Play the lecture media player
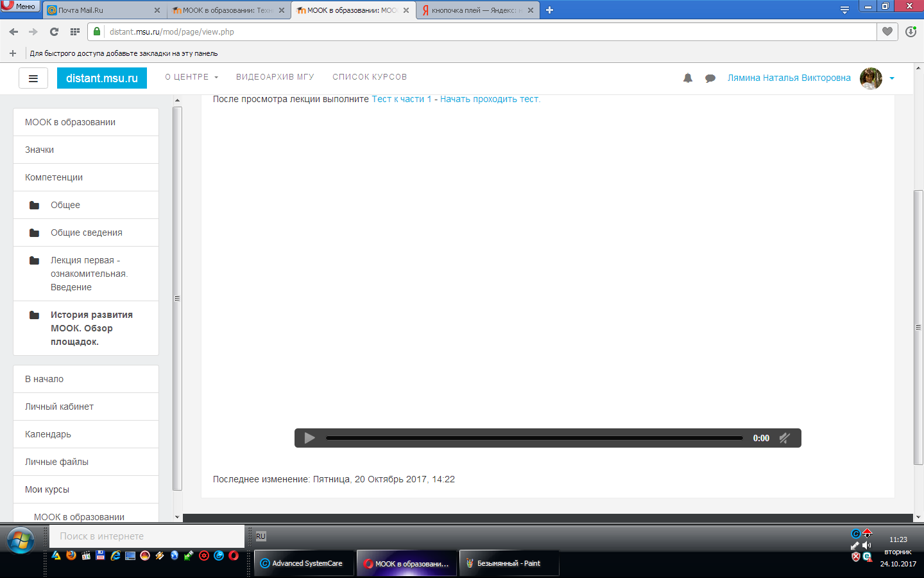 [309, 438]
